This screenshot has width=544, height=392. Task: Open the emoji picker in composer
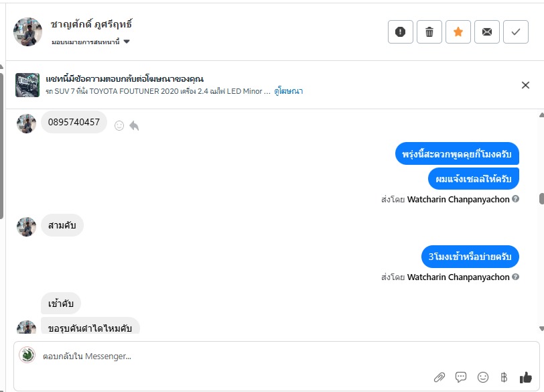pos(482,377)
